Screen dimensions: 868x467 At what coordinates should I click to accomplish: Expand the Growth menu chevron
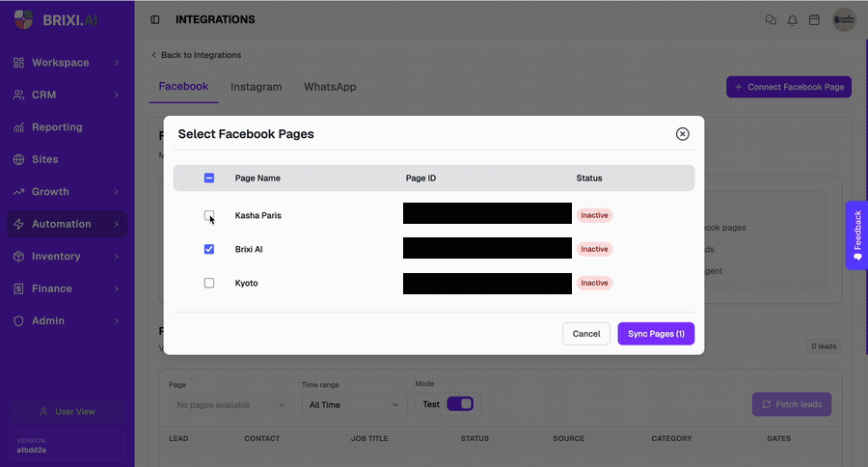(x=117, y=192)
